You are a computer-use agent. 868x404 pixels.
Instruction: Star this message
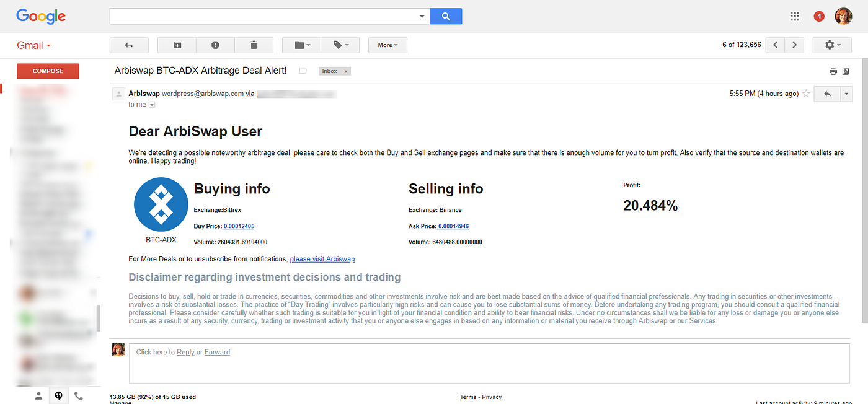pyautogui.click(x=806, y=94)
